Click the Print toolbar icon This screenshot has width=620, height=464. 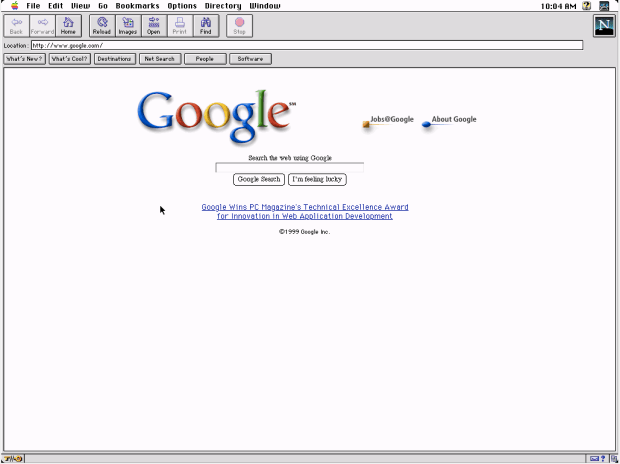click(x=180, y=25)
